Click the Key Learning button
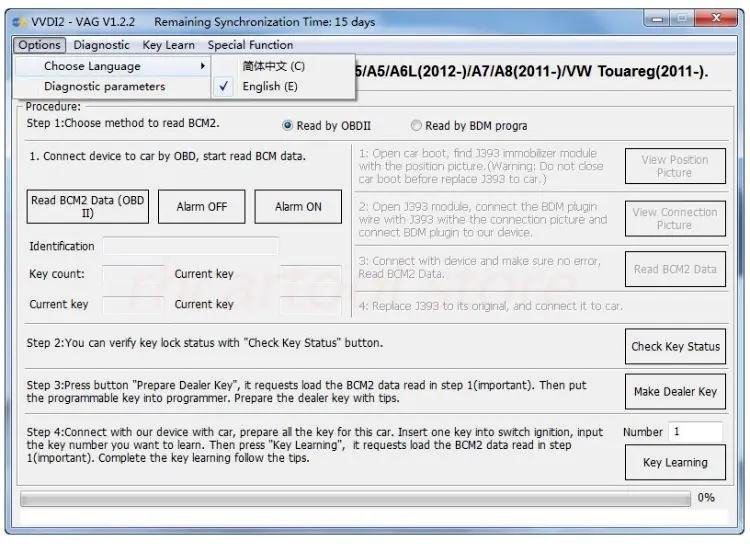 click(x=675, y=462)
